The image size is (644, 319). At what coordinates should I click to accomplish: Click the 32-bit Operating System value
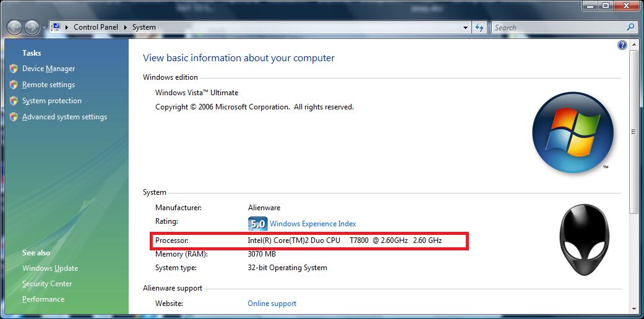[288, 268]
